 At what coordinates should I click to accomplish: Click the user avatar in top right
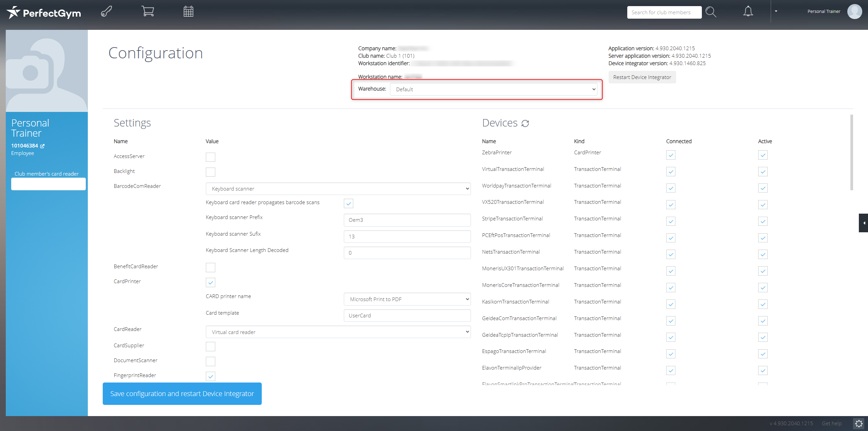[854, 12]
